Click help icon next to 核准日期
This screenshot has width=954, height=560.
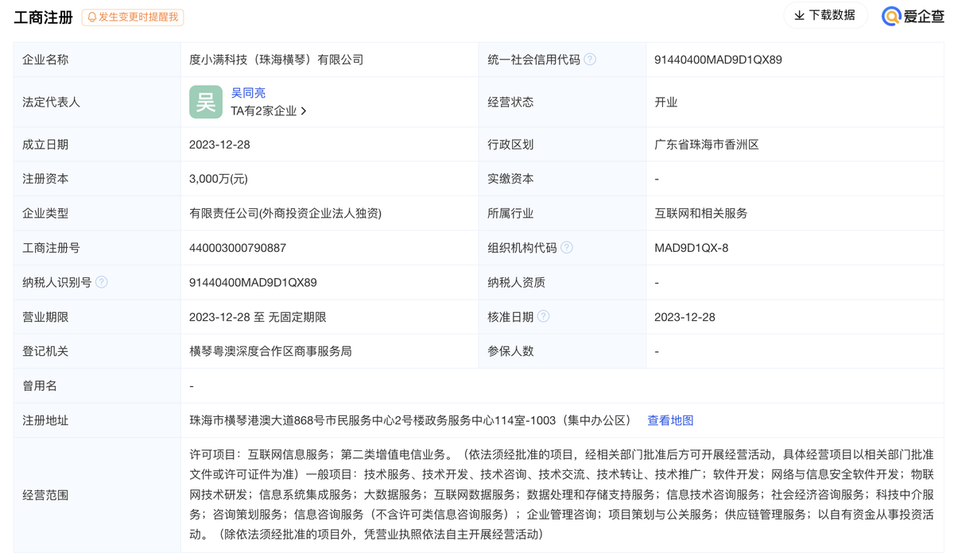click(544, 316)
